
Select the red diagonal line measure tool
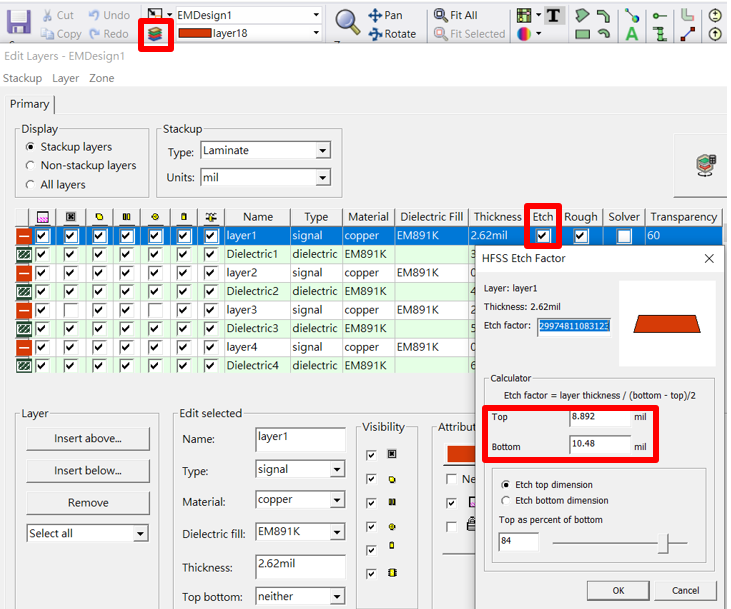[688, 34]
